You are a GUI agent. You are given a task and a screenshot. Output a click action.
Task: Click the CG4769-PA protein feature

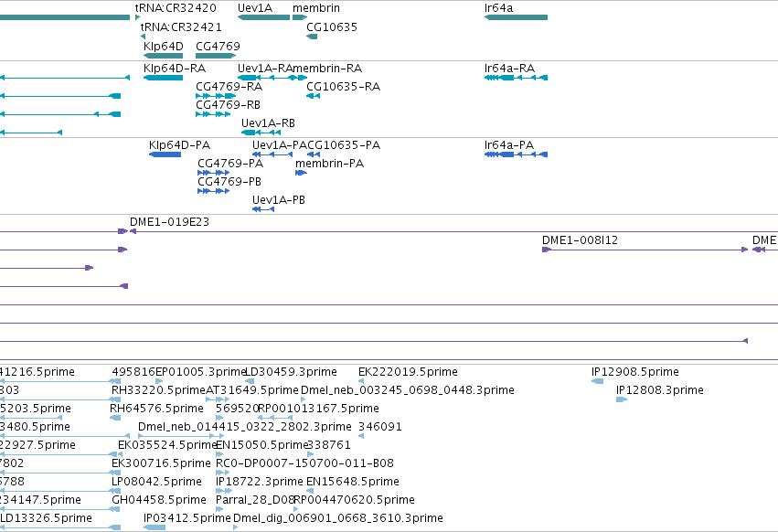(214, 173)
